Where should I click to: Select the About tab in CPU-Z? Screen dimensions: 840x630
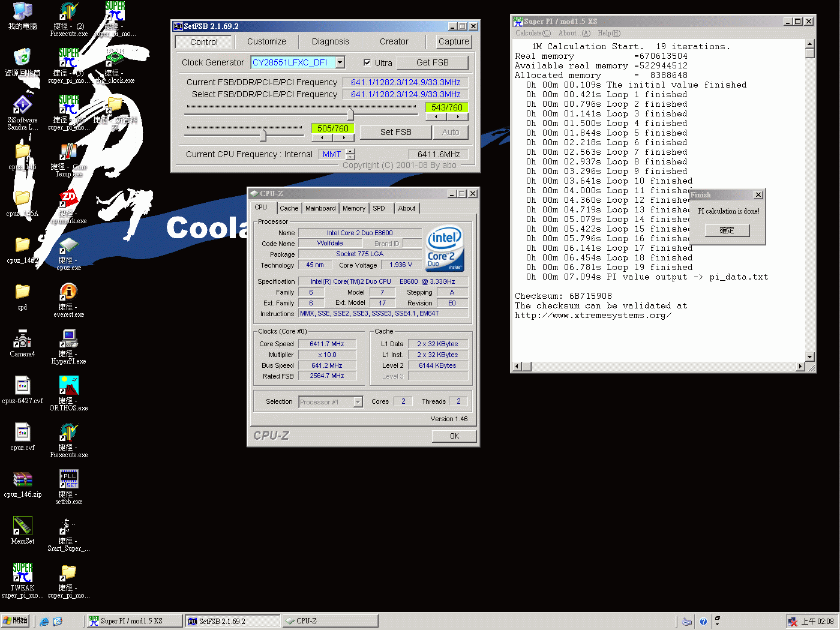407,208
